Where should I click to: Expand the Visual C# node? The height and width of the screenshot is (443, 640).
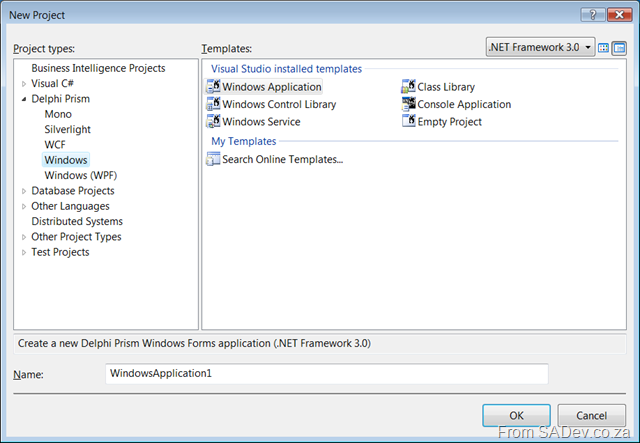coord(24,84)
